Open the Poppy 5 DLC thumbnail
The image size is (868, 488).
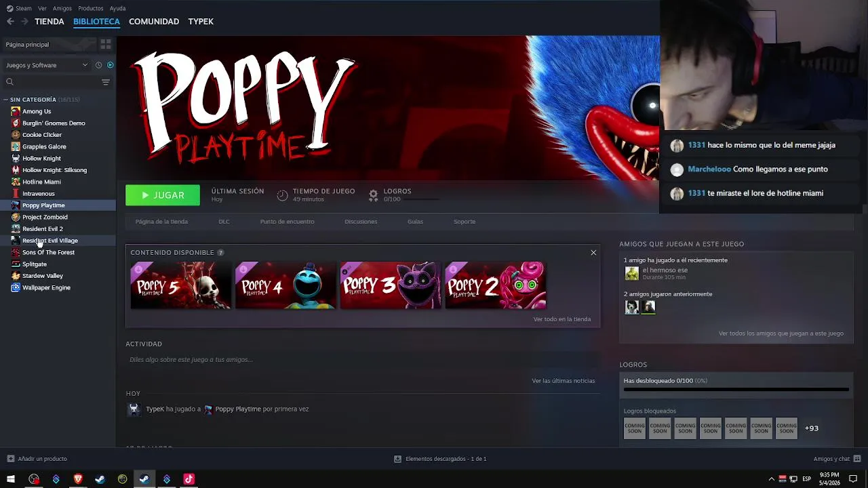(x=180, y=285)
